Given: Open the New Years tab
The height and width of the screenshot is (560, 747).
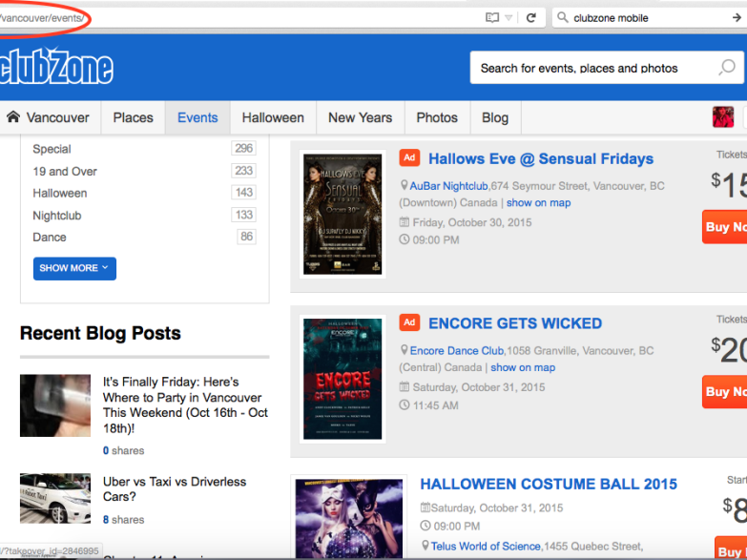Looking at the screenshot, I should coord(361,117).
